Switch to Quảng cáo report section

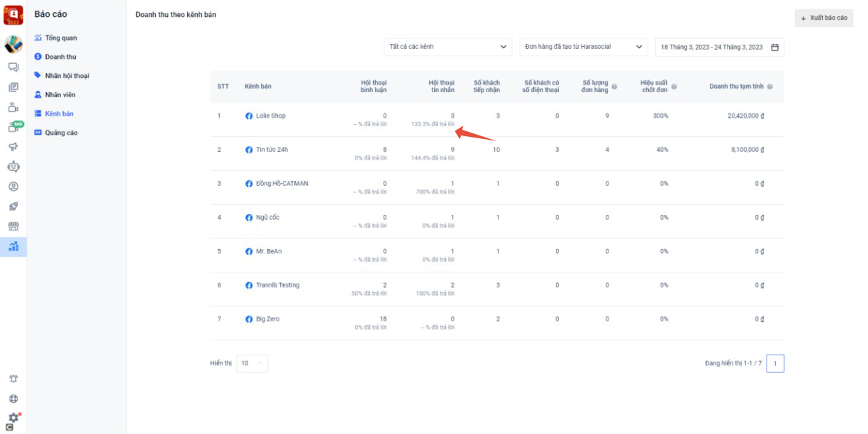click(61, 133)
